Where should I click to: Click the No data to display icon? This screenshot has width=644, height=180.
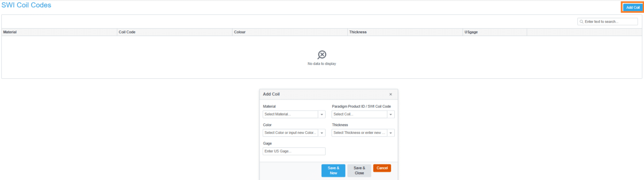(322, 55)
